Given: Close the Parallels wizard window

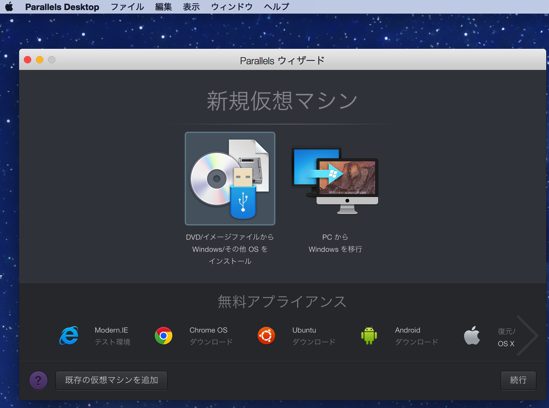Looking at the screenshot, I should pos(28,60).
